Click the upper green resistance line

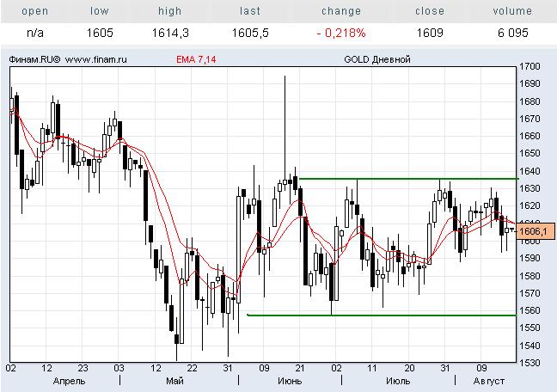[408, 179]
